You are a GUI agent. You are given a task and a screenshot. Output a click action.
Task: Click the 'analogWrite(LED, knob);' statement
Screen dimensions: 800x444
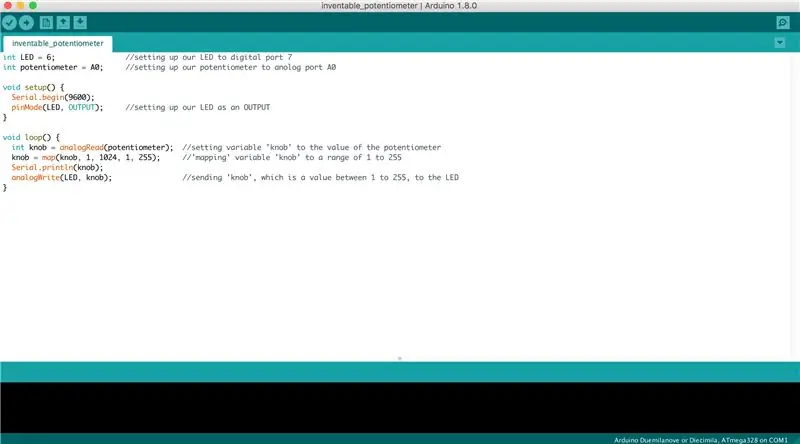62,178
